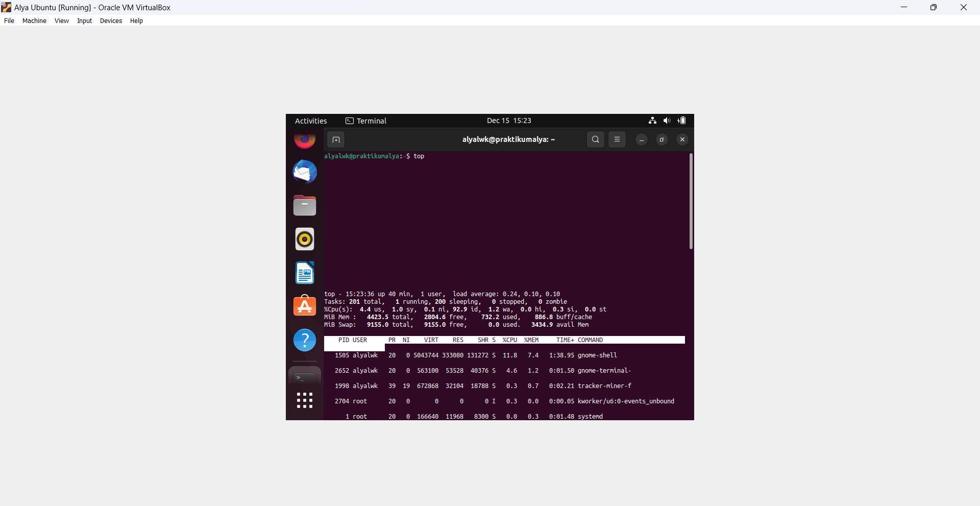Launch Thunderbird Mail from the dock

[x=305, y=172]
